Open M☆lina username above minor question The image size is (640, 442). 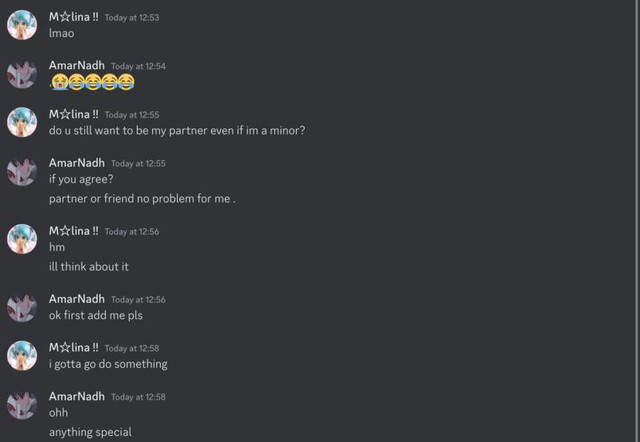point(73,114)
